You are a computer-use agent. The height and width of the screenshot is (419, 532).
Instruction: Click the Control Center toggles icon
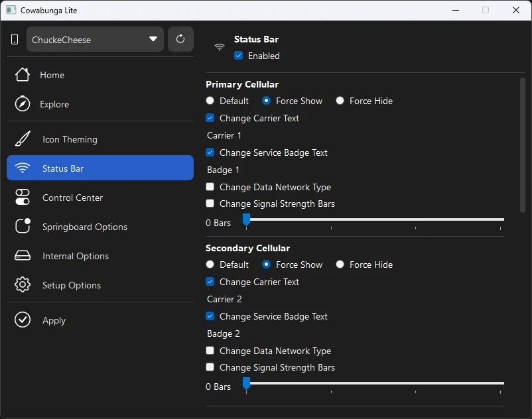click(x=23, y=198)
